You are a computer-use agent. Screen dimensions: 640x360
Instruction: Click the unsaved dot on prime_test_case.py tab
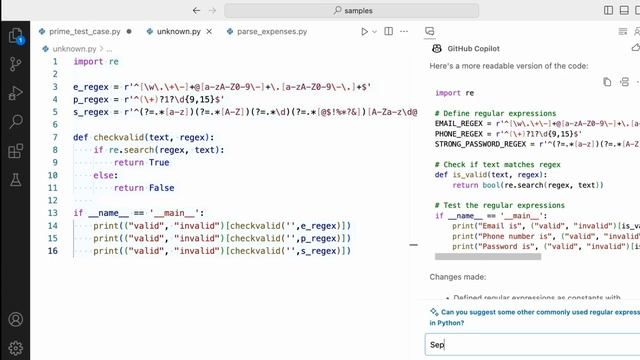129,31
